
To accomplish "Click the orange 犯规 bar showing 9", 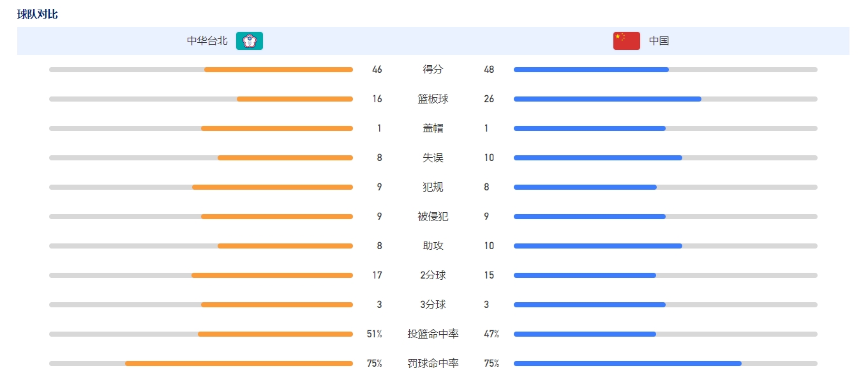I will coord(273,187).
